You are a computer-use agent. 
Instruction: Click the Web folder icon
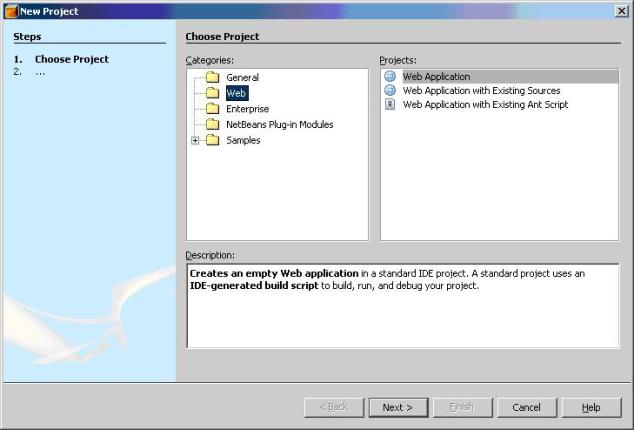211,93
